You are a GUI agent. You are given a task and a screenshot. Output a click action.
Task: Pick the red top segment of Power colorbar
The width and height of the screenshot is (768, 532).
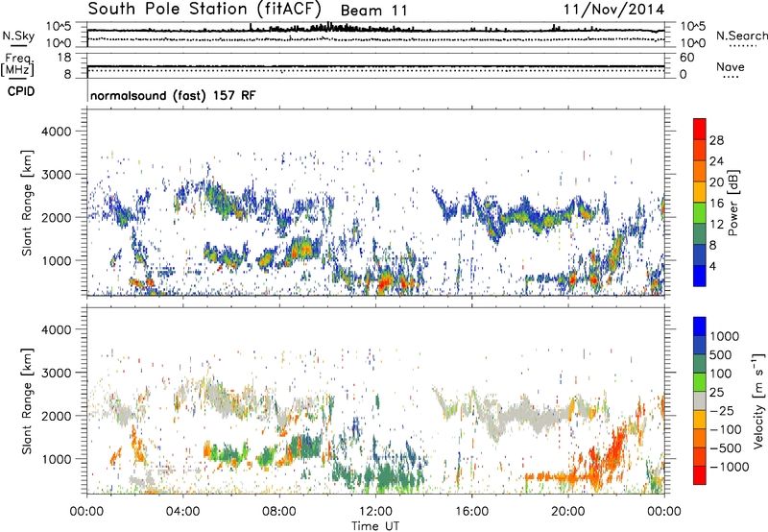(700, 129)
